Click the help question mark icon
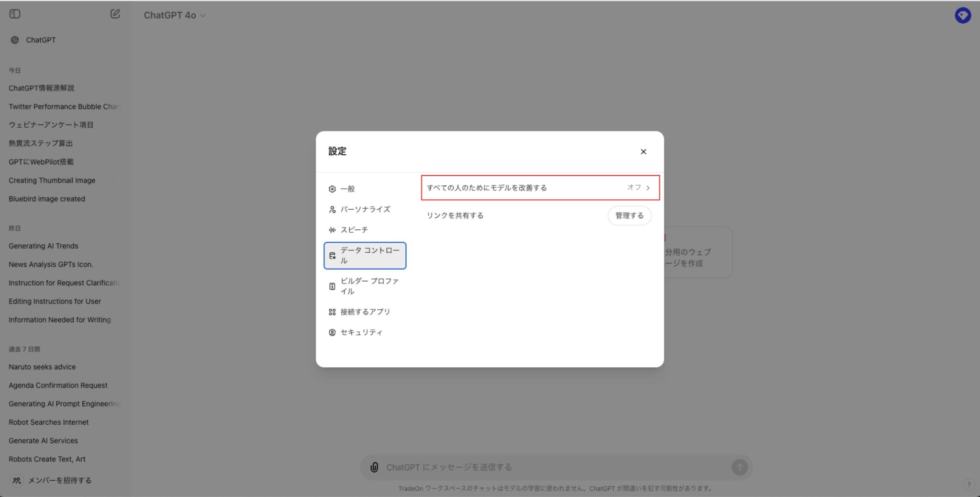The width and height of the screenshot is (980, 497). click(x=970, y=484)
